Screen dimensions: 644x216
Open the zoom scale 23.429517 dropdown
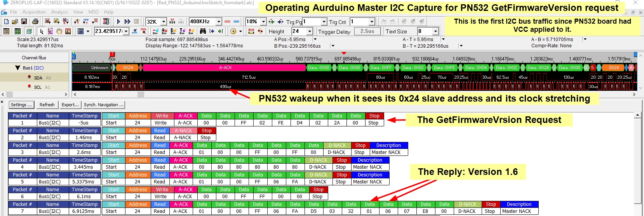(126, 31)
